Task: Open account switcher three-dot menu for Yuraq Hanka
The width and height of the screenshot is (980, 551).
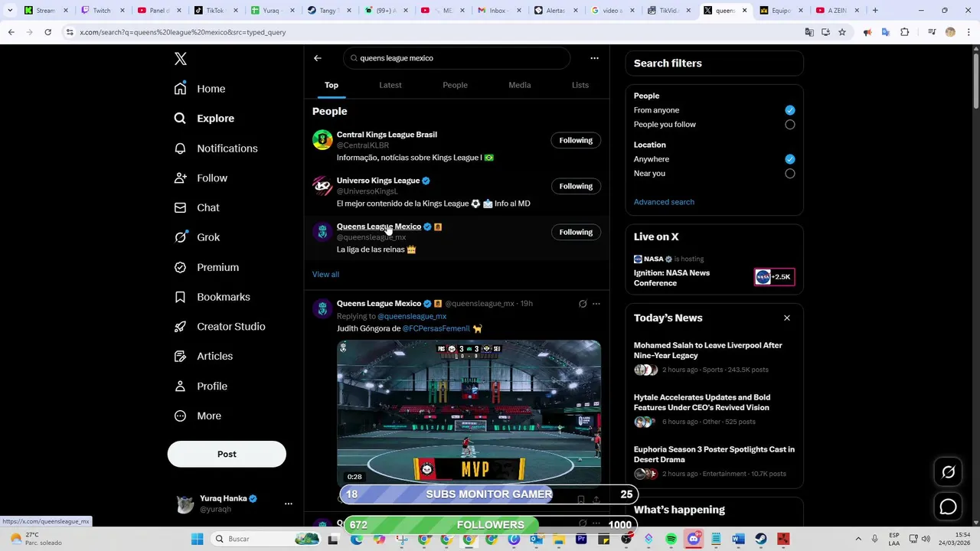Action: point(289,504)
